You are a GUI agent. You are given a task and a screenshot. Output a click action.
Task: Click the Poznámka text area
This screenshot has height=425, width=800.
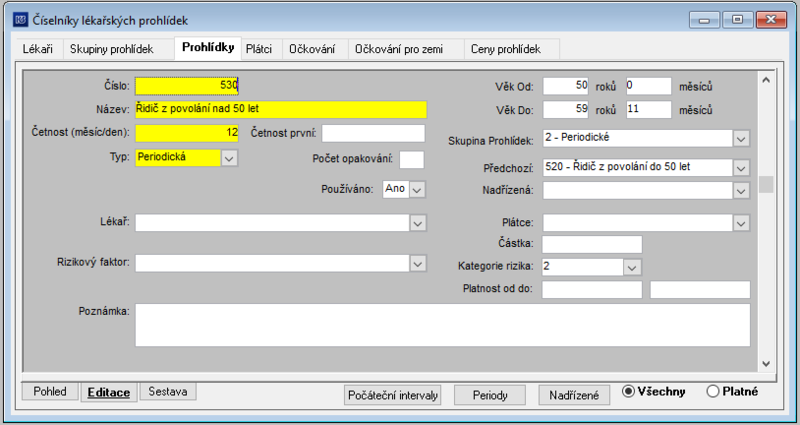(443, 325)
